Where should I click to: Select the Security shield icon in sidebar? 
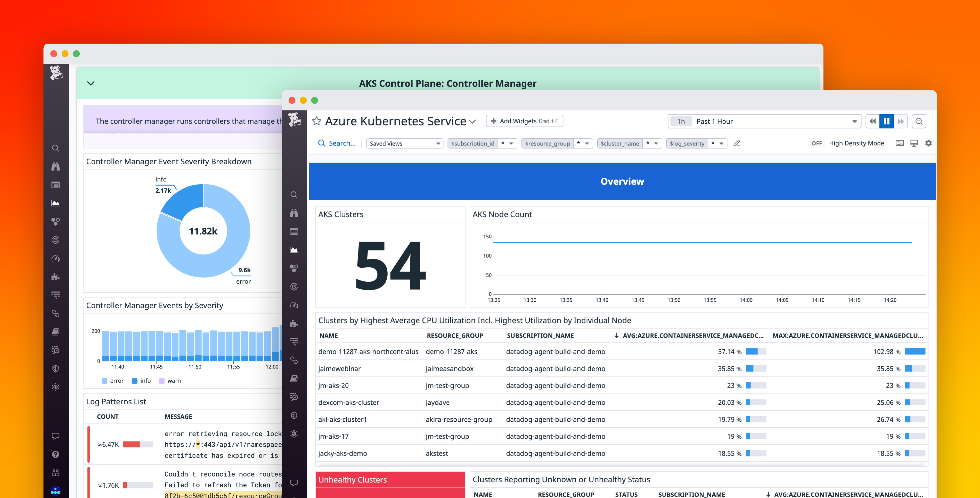(294, 415)
